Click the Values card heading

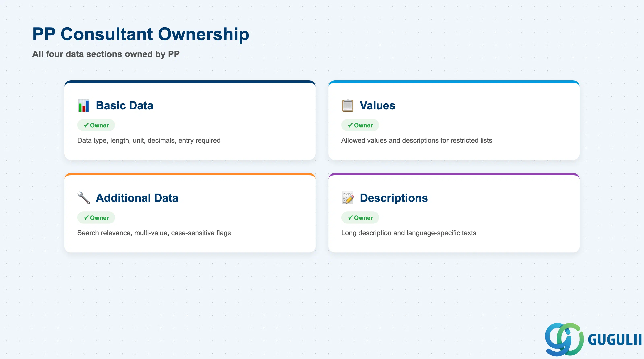(x=378, y=105)
